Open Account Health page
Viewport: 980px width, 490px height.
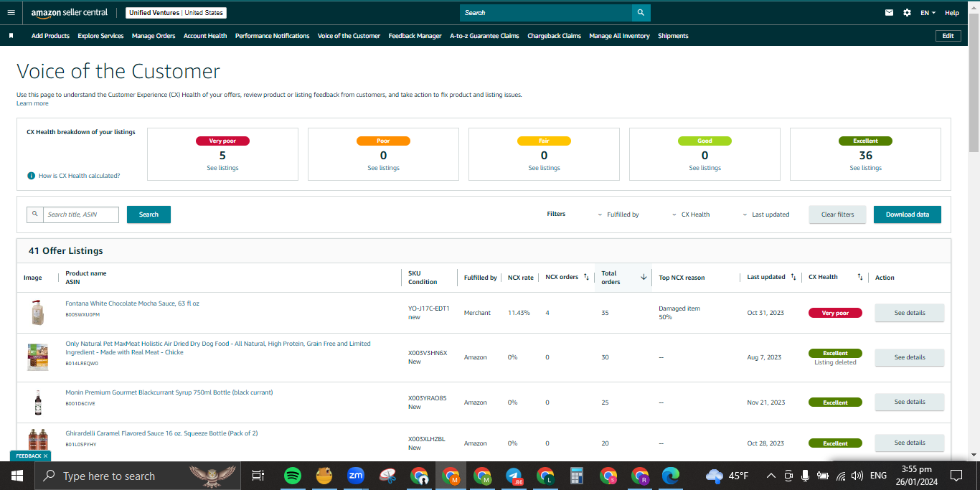pyautogui.click(x=205, y=36)
